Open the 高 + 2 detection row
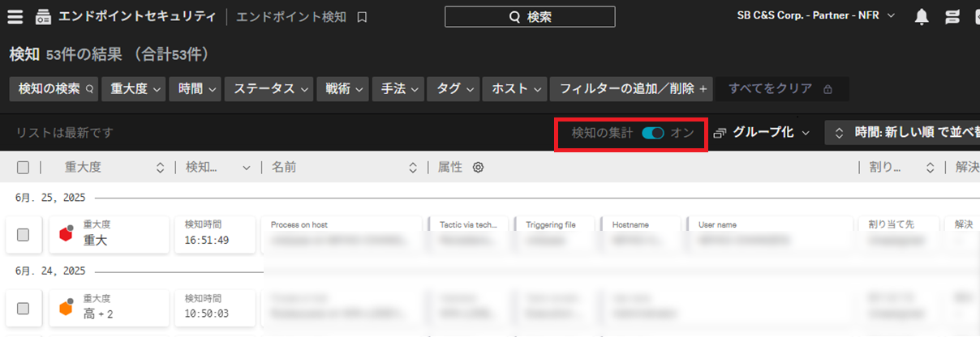This screenshot has height=337, width=980. 110,308
